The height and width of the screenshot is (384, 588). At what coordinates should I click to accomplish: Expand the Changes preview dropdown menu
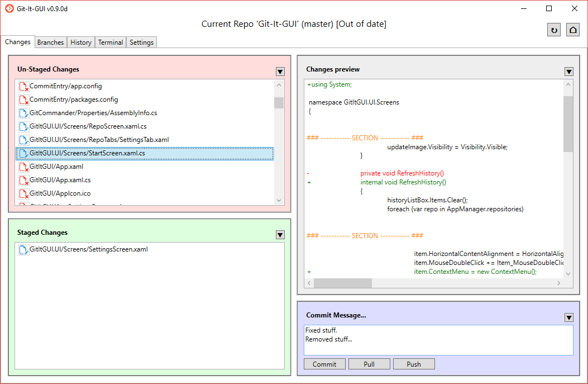569,72
